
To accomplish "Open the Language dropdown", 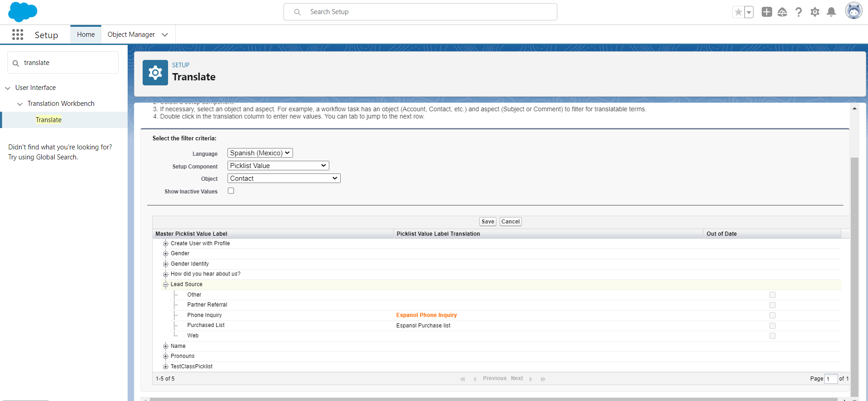I will tap(260, 153).
